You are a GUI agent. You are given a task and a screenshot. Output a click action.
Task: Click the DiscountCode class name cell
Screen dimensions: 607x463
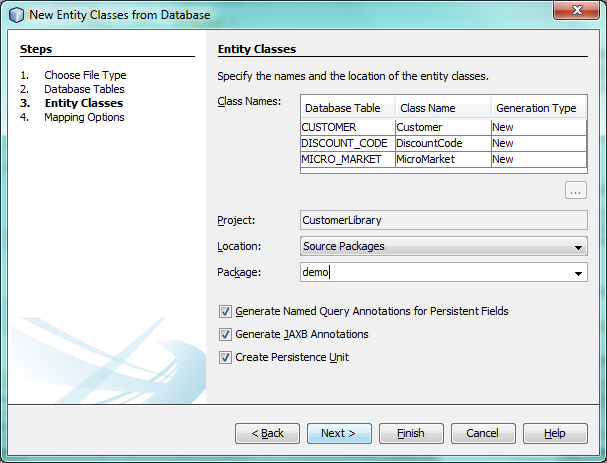441,143
